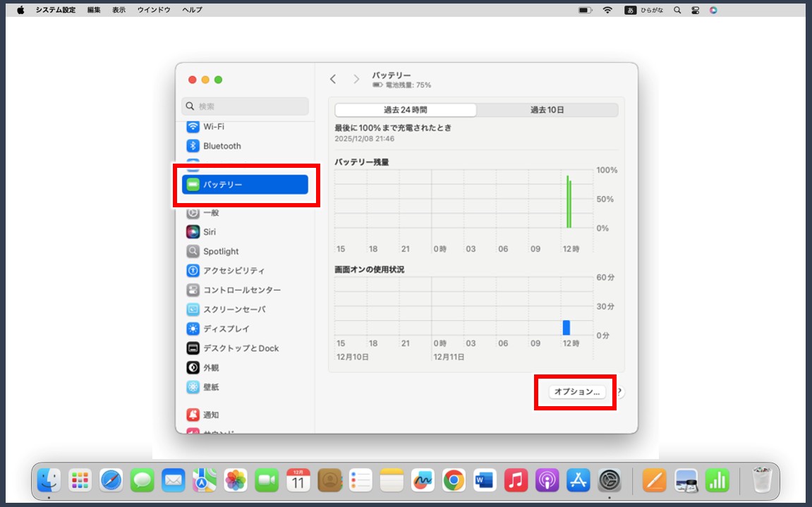Select コントロールセンター in the sidebar
812x507 pixels.
click(x=240, y=289)
